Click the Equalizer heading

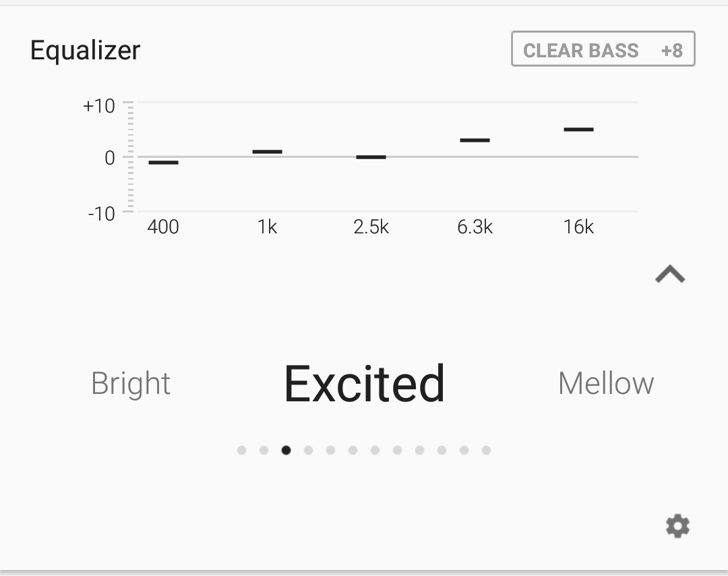coord(85,51)
